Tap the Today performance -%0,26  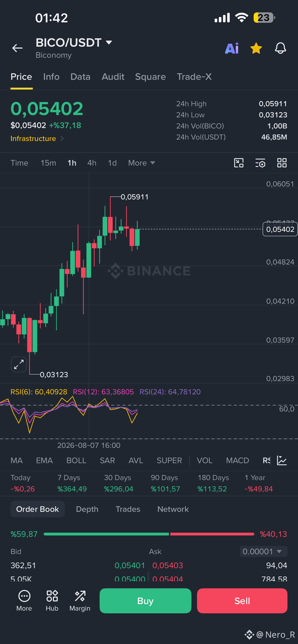23,489
